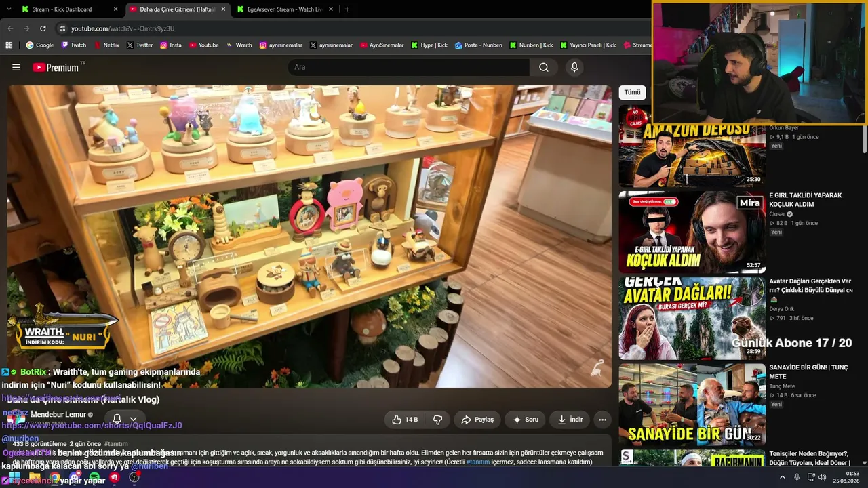Share the video via Paylaş
Screen dimensions: 868x488
click(477, 420)
